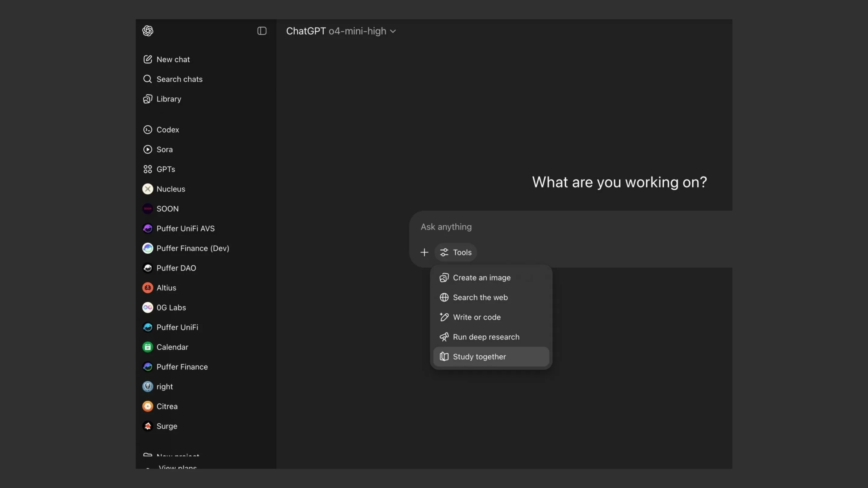Click the Surge avatar icon

click(148, 426)
